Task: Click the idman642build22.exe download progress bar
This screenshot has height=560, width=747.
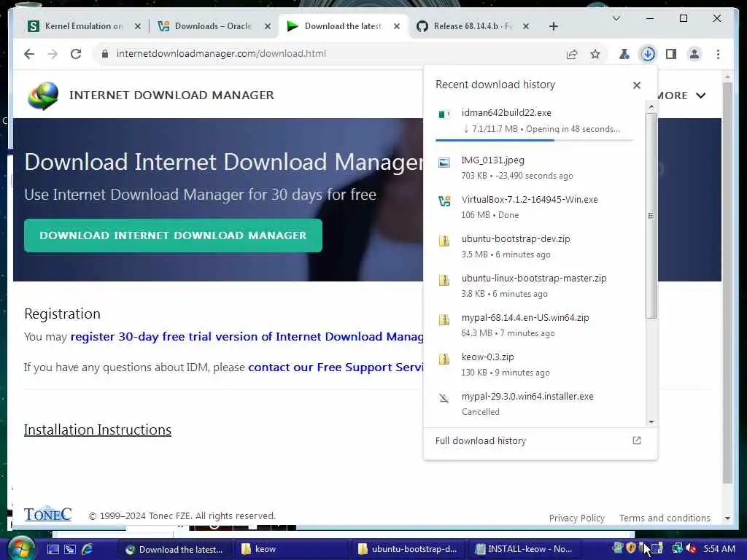Action: click(x=534, y=140)
